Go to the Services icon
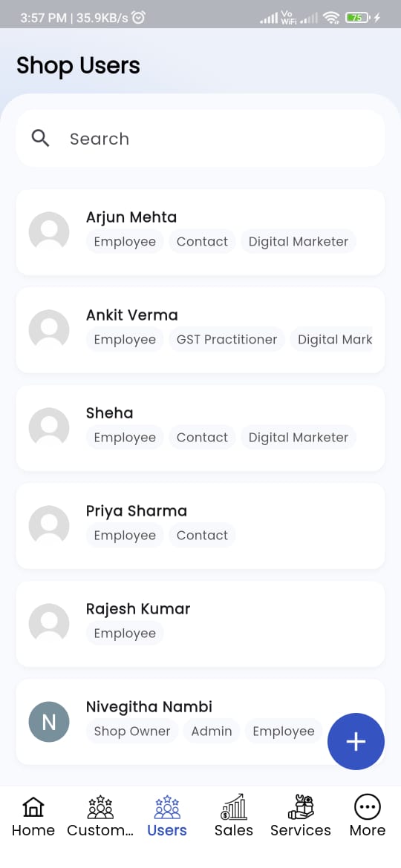The width and height of the screenshot is (401, 868). 301,807
